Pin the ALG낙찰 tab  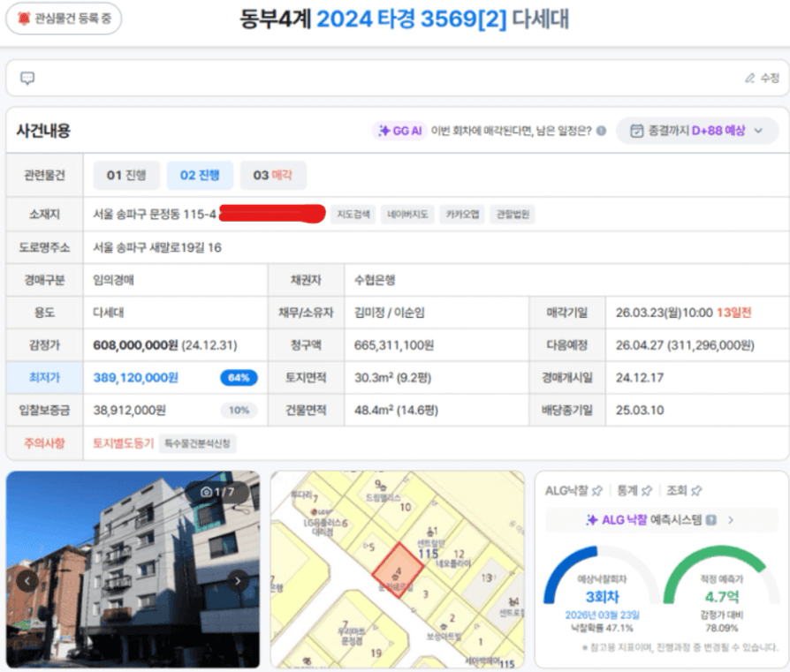[x=597, y=490]
